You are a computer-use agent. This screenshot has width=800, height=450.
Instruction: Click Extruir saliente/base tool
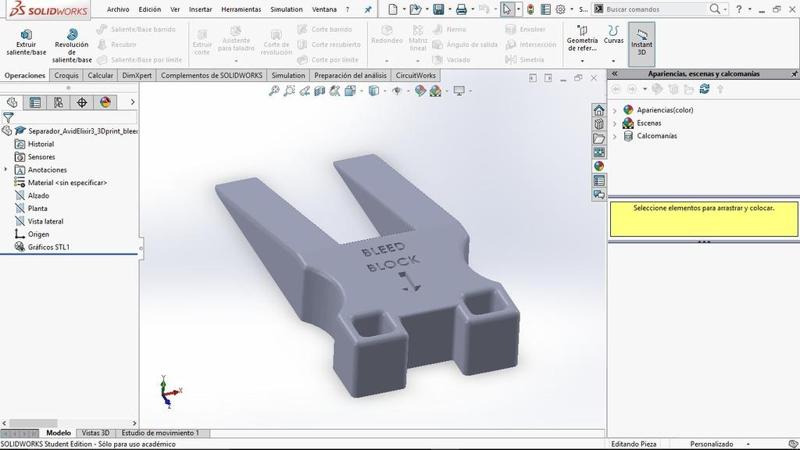[26, 42]
